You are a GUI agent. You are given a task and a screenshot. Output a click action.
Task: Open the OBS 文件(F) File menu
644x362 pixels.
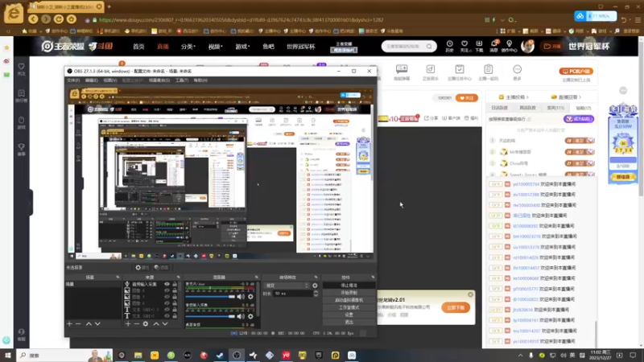pyautogui.click(x=73, y=80)
